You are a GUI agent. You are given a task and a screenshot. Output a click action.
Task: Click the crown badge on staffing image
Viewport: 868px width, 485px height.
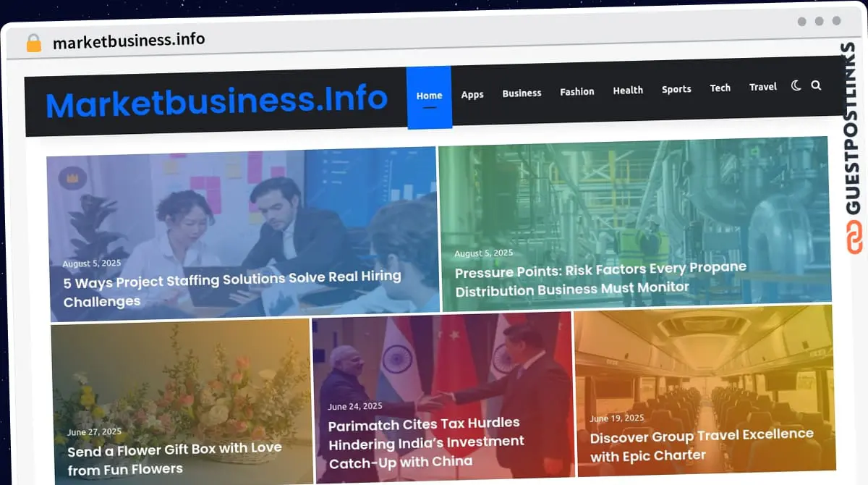click(x=72, y=177)
